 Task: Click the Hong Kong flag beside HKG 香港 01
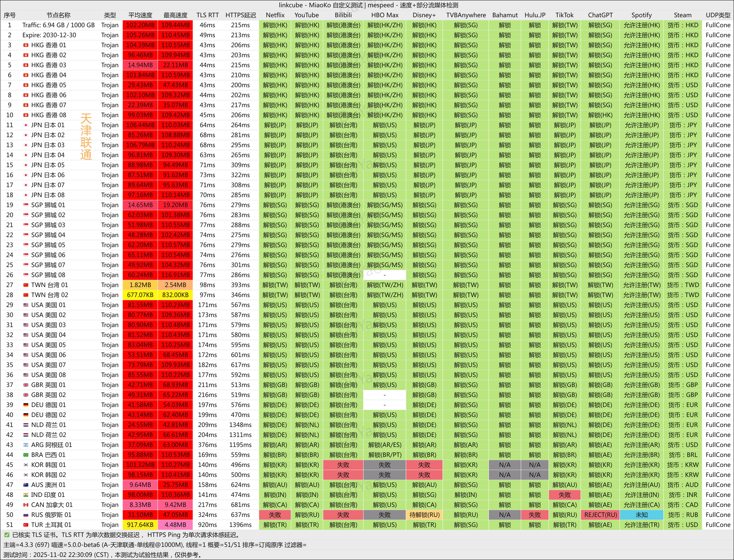pyautogui.click(x=25, y=45)
